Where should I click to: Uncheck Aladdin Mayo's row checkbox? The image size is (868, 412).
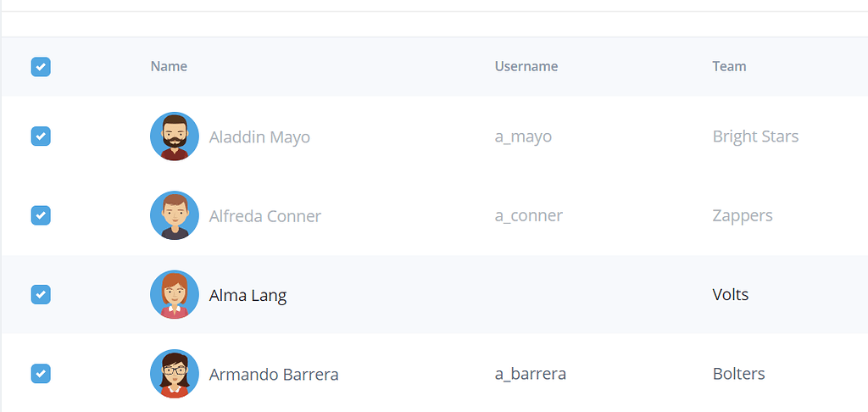(41, 136)
